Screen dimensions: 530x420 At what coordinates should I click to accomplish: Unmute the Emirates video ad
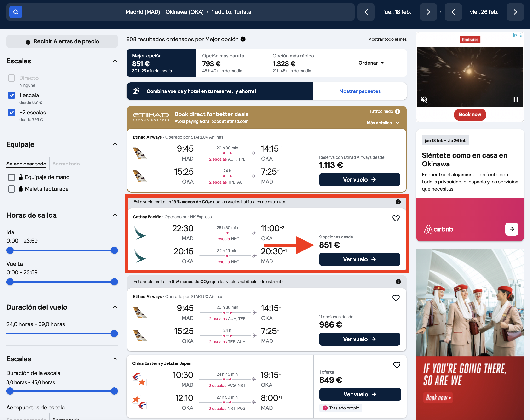(424, 99)
